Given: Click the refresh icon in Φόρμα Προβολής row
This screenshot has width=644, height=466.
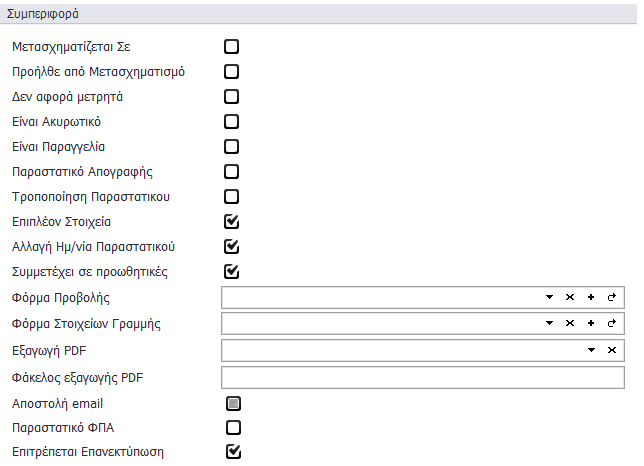Looking at the screenshot, I should click(611, 298).
